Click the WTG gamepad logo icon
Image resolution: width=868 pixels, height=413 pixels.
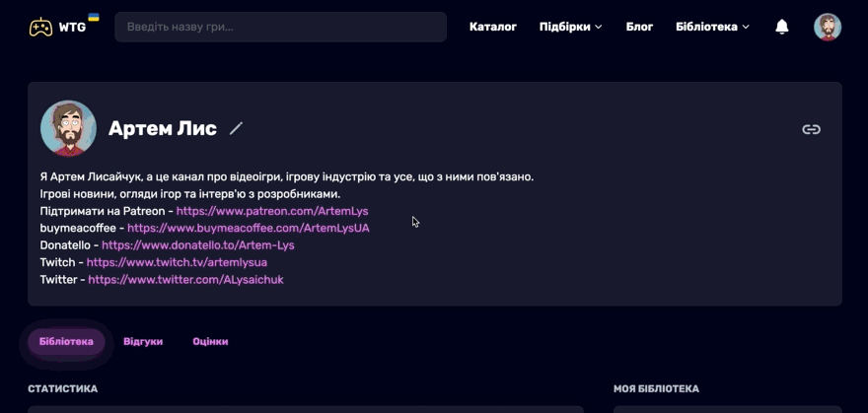point(40,27)
